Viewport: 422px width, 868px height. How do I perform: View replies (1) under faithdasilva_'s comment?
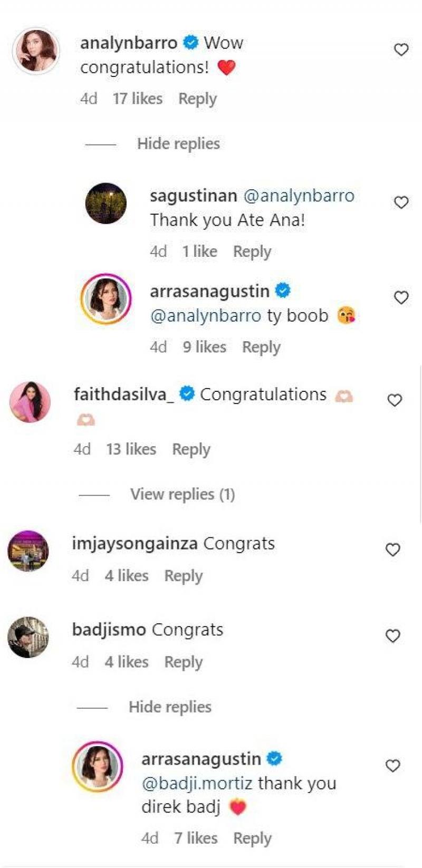pyautogui.click(x=183, y=494)
